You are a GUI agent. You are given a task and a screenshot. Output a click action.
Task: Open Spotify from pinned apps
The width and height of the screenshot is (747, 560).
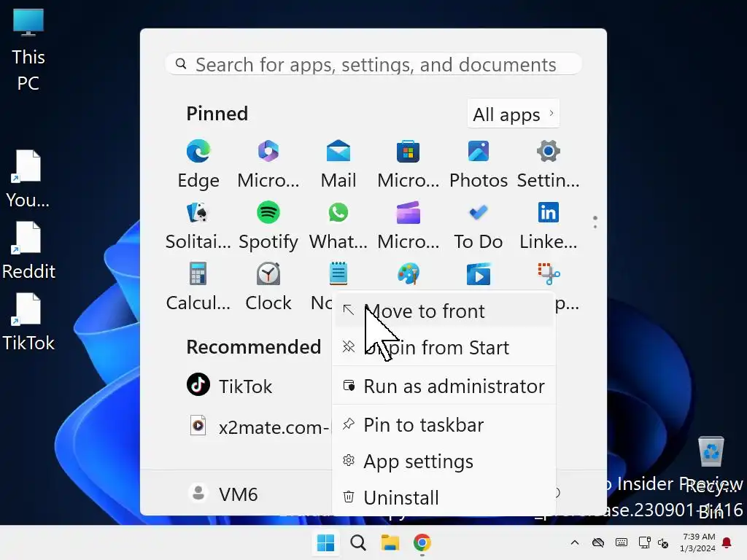[x=268, y=226]
